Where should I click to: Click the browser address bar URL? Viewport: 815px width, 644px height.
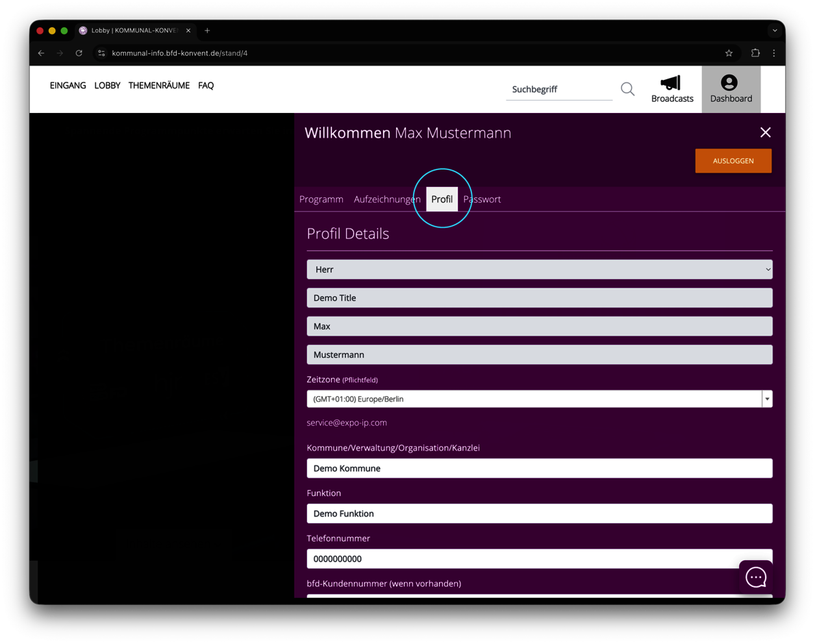[180, 53]
